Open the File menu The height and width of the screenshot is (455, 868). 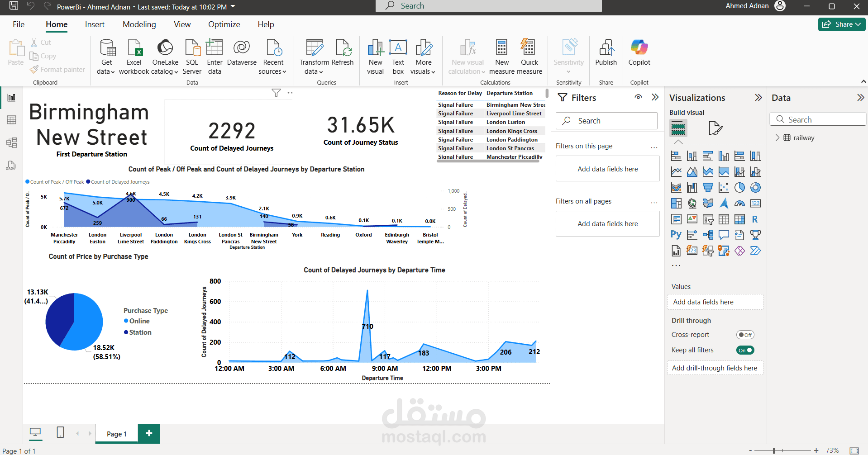click(19, 24)
